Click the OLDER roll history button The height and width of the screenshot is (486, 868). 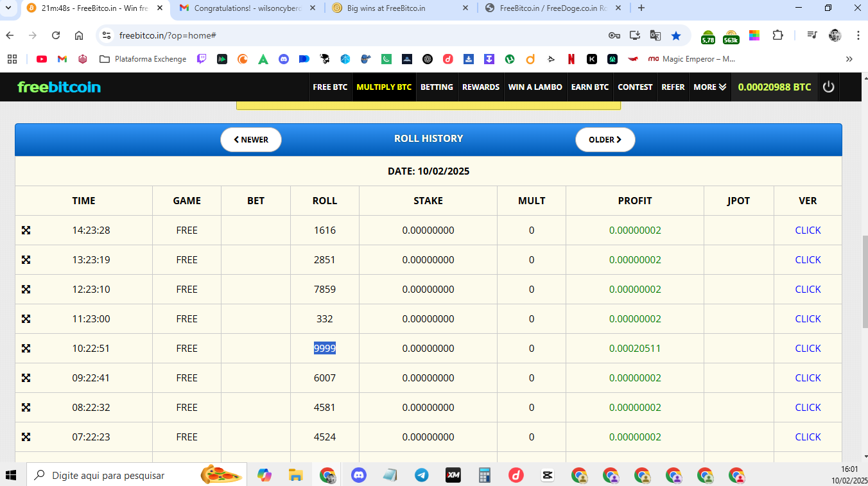[x=605, y=139]
